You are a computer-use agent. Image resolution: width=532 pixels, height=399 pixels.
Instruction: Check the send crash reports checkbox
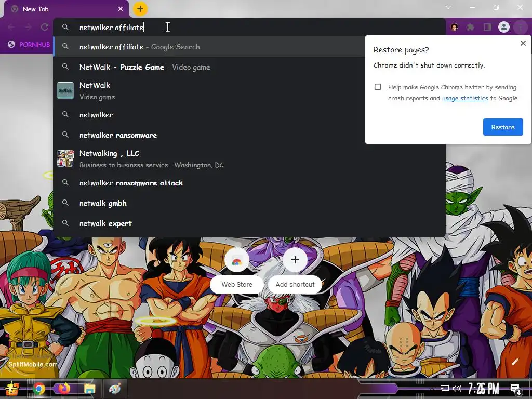[x=378, y=87]
